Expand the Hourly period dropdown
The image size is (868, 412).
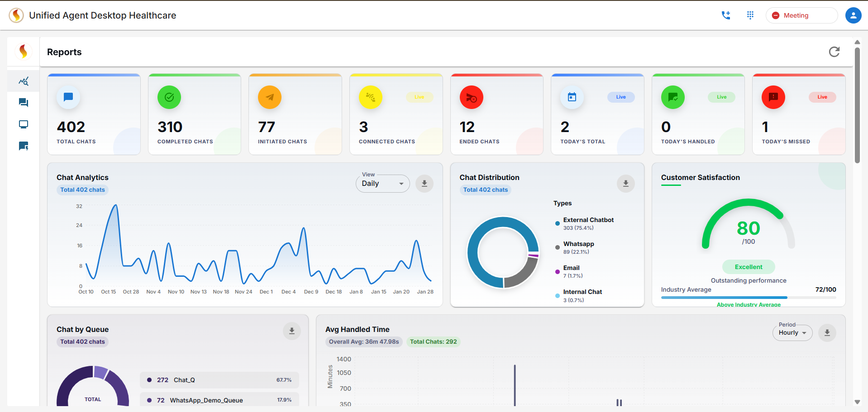tap(792, 333)
